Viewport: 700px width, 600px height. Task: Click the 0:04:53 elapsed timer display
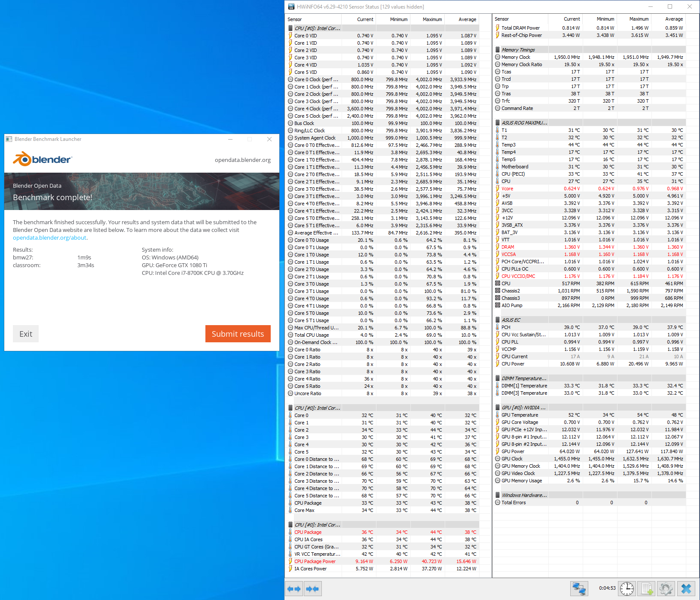click(607, 588)
